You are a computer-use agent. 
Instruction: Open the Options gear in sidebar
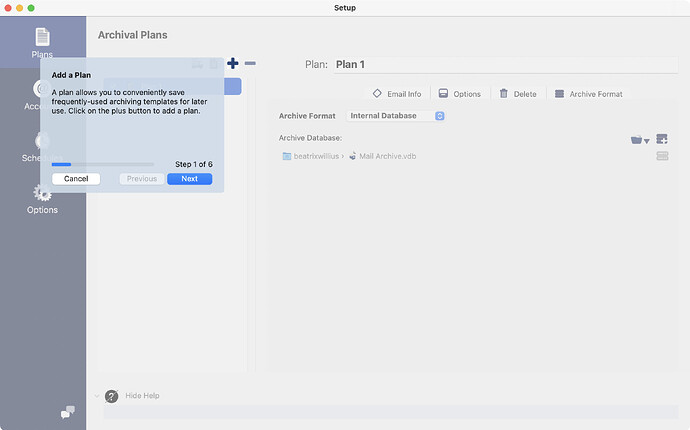click(x=42, y=198)
